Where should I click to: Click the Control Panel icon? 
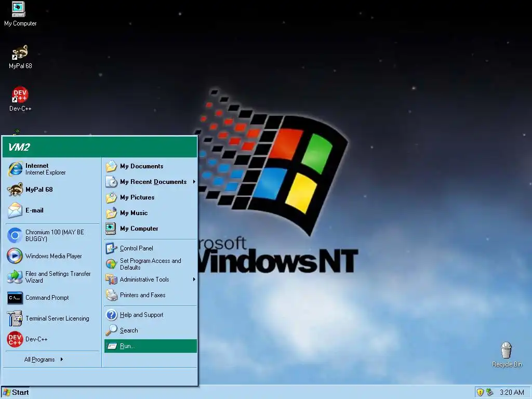pos(111,248)
